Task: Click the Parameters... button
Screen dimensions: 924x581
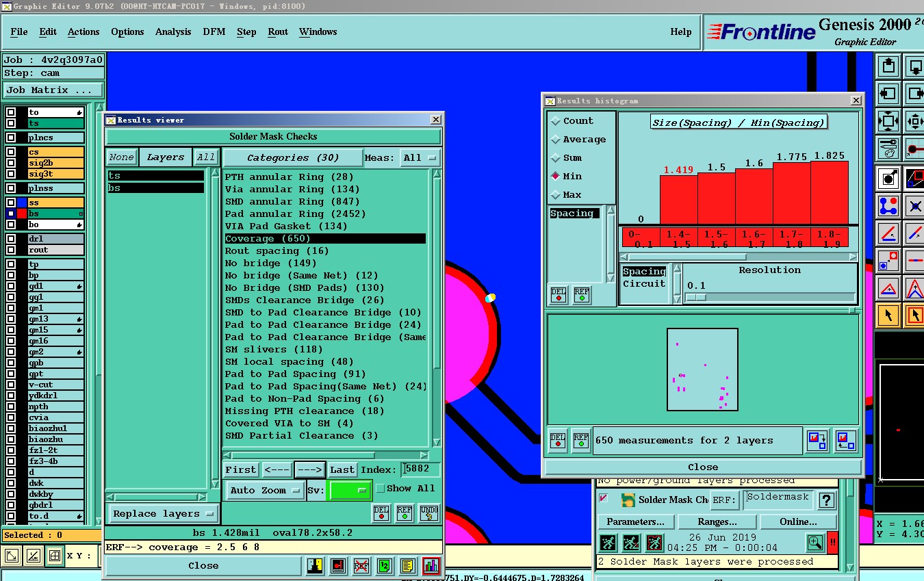Action: [x=636, y=521]
